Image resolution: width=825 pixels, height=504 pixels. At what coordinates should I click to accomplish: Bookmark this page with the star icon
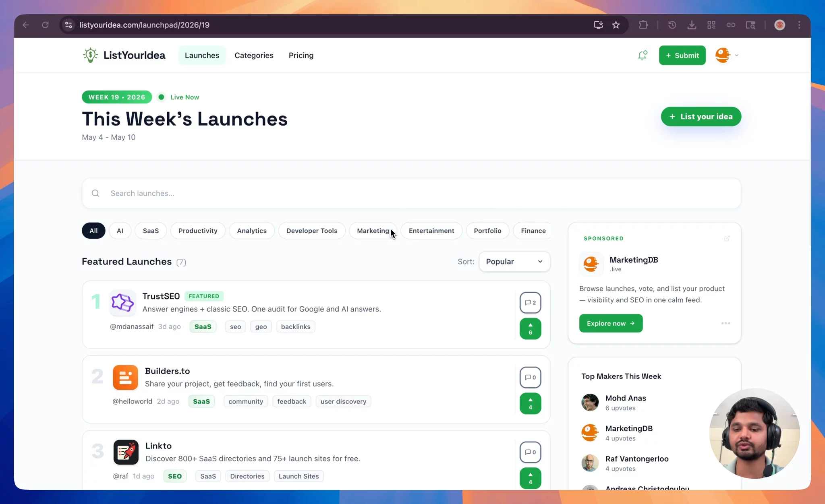tap(616, 25)
